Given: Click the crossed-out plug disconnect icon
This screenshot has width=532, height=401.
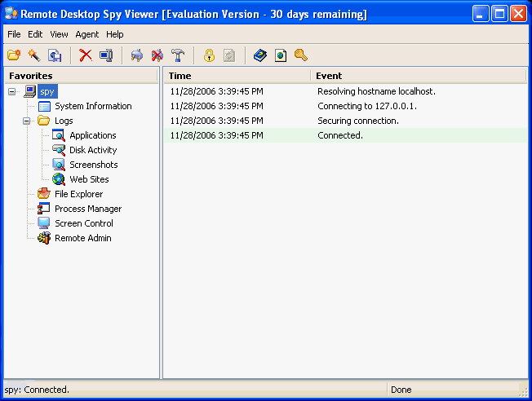Looking at the screenshot, I should tap(157, 55).
